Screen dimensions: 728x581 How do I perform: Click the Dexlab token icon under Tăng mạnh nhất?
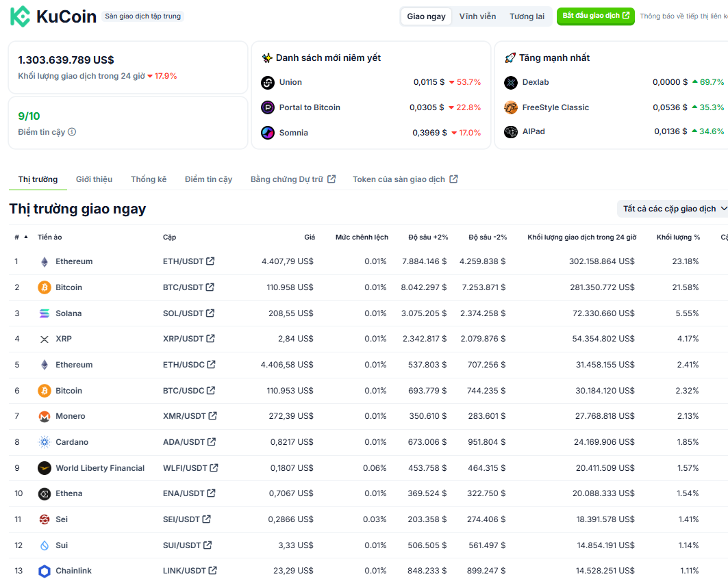coord(510,82)
